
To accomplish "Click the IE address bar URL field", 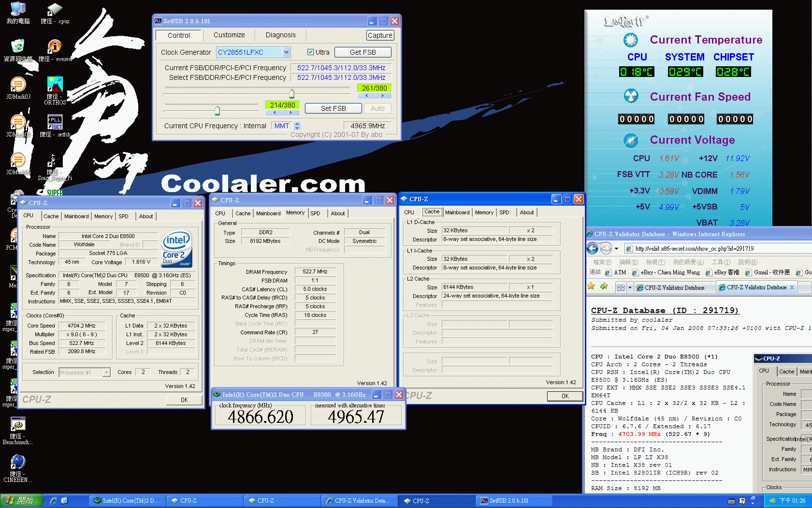I will point(718,249).
